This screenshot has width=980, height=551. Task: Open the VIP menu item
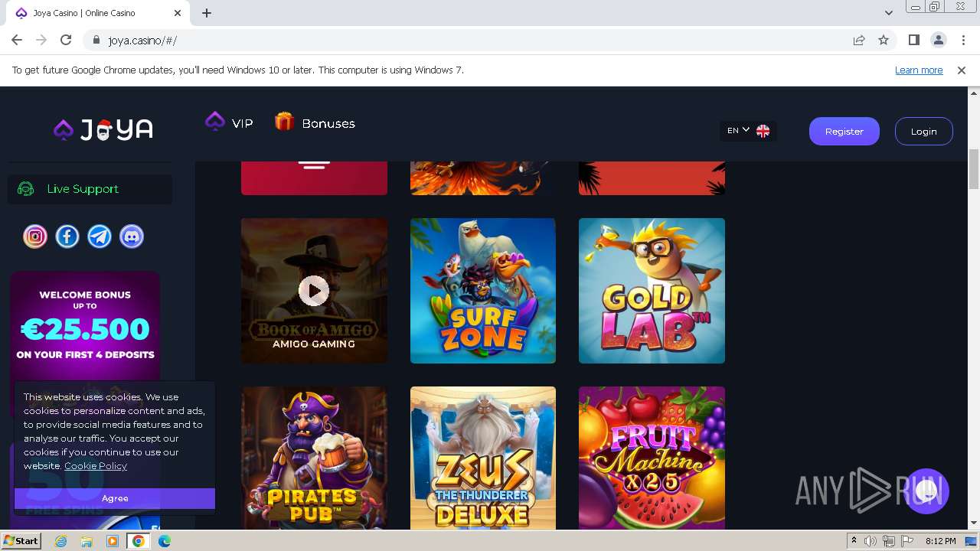pos(229,122)
